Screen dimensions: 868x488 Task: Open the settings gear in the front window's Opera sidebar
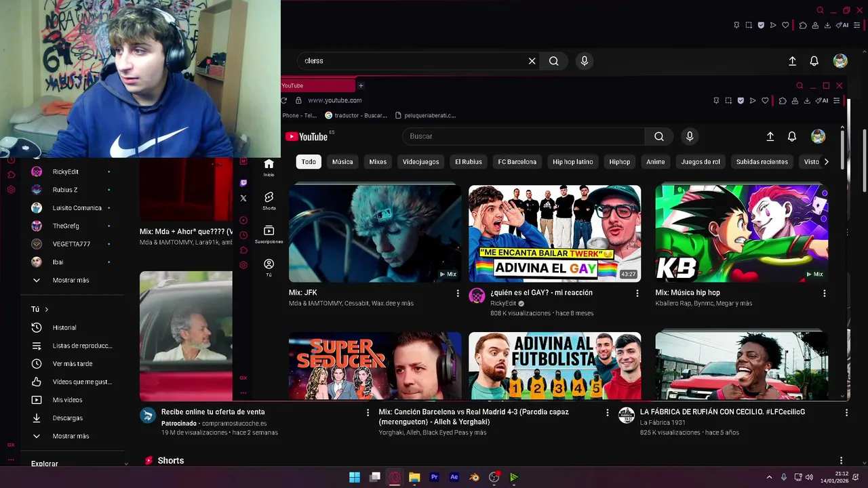(243, 265)
